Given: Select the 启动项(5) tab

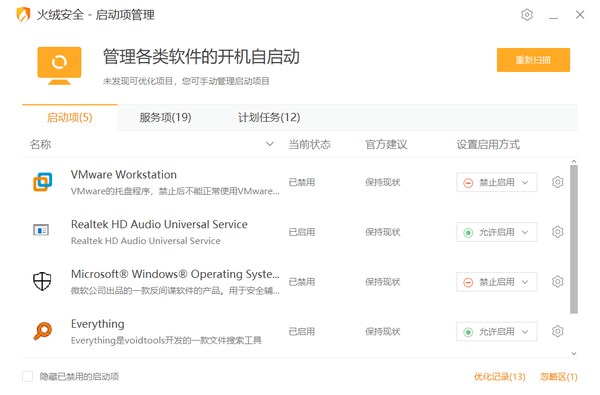Looking at the screenshot, I should tap(70, 118).
